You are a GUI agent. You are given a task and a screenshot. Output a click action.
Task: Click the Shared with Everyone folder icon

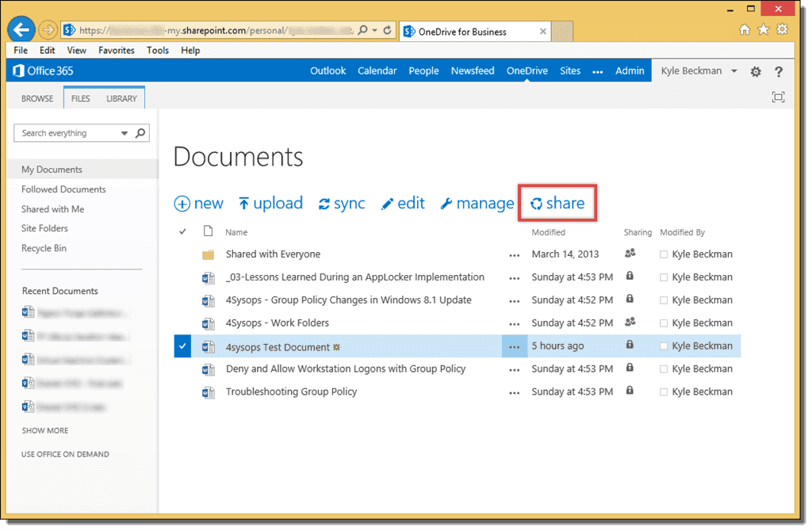click(209, 254)
